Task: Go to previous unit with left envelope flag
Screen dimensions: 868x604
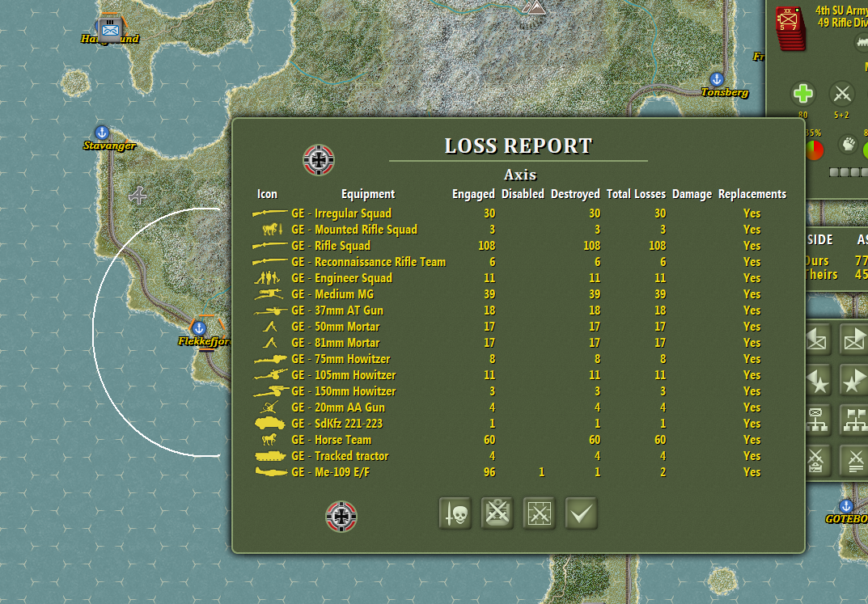Action: [x=818, y=340]
